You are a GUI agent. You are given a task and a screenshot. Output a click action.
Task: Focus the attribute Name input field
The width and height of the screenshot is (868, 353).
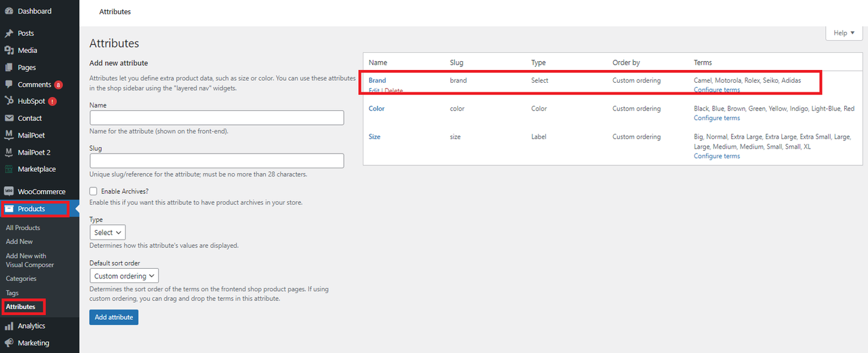tap(216, 117)
